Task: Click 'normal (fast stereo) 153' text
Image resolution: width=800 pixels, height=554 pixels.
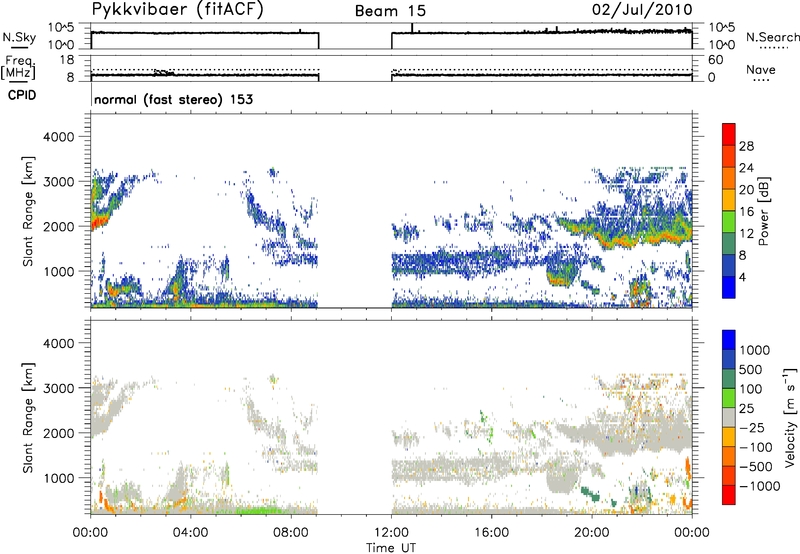Action: 173,99
